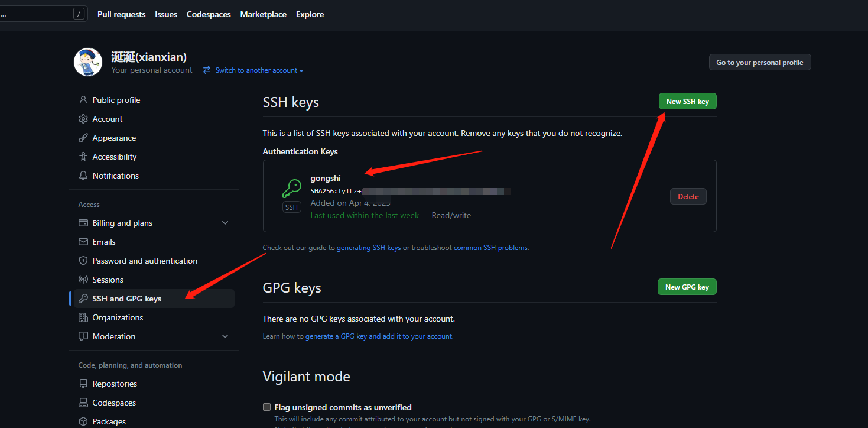The image size is (868, 428).
Task: Click the Sessions broadcast icon
Action: 83,280
